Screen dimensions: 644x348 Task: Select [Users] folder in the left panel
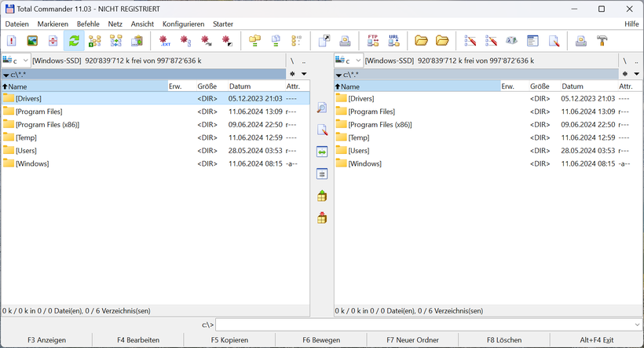click(x=156, y=150)
